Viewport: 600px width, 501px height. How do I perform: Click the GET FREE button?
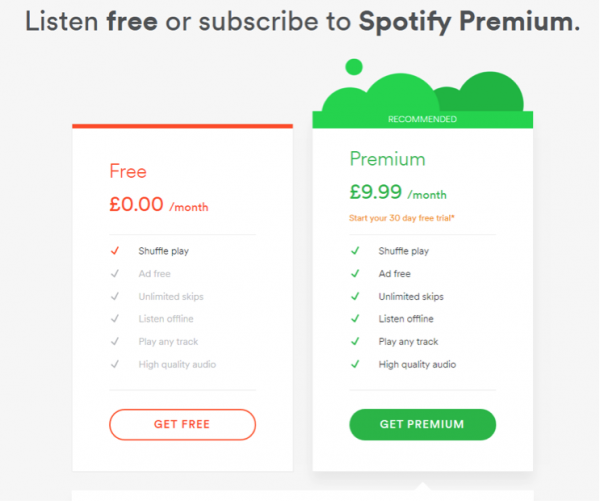point(182,424)
